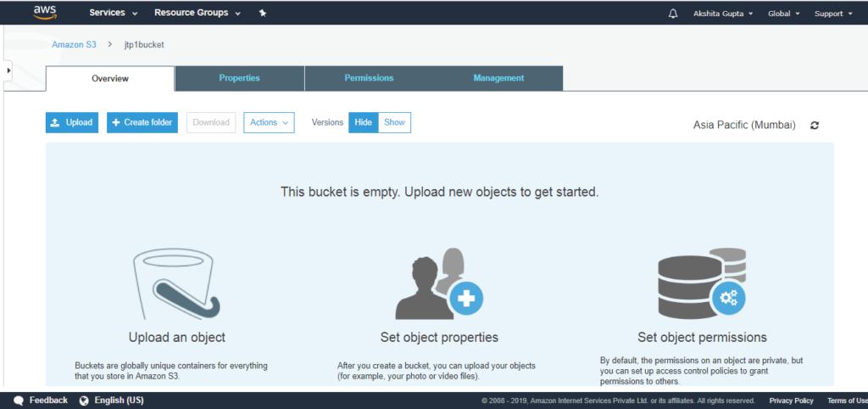This screenshot has width=868, height=409.
Task: Select Hide for Versions
Action: pyautogui.click(x=363, y=122)
